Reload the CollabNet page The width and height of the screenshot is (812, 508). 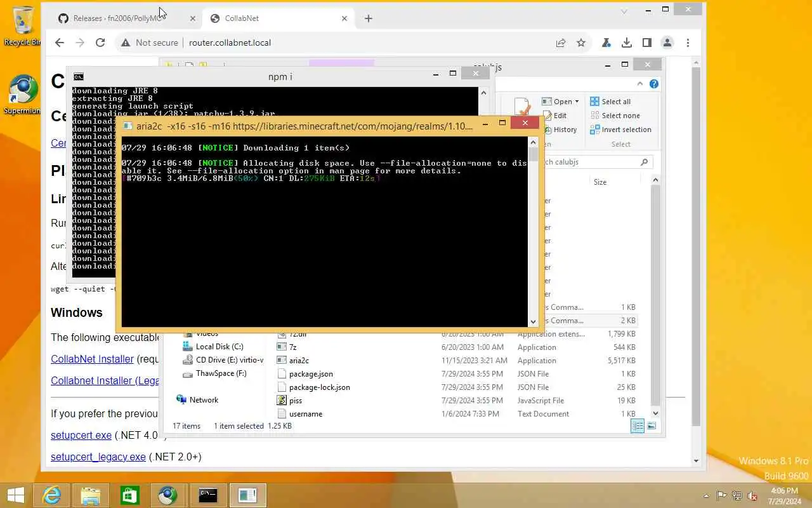100,43
